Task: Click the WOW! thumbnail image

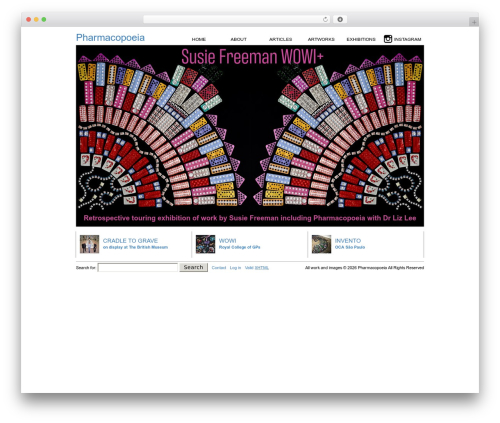Action: click(205, 244)
